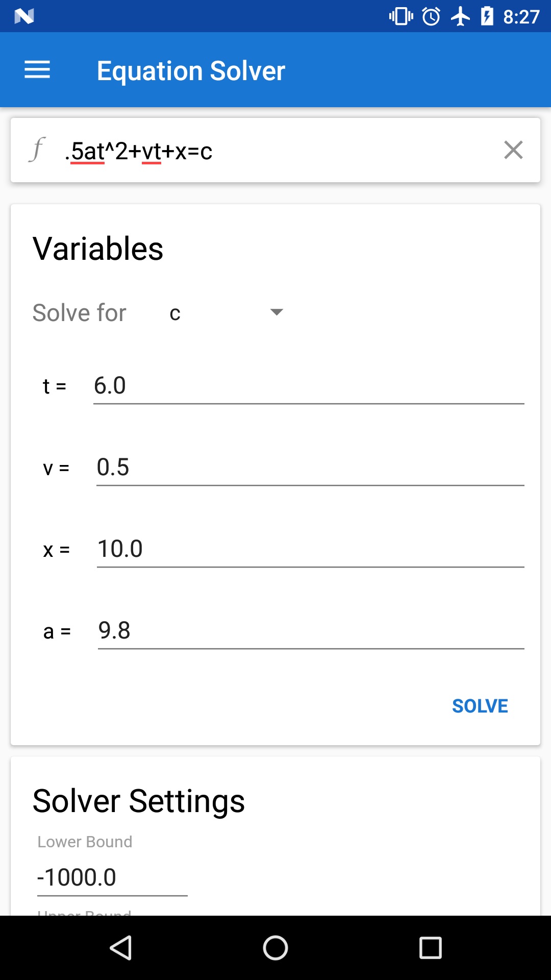The image size is (551, 980).
Task: Edit the Lower Bound field
Action: click(112, 878)
